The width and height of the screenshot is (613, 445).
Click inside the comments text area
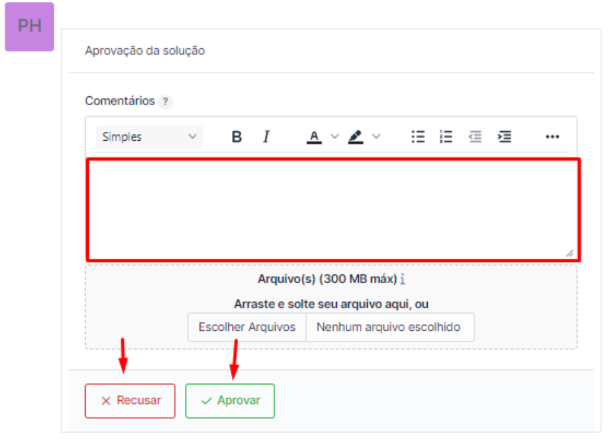pos(331,207)
